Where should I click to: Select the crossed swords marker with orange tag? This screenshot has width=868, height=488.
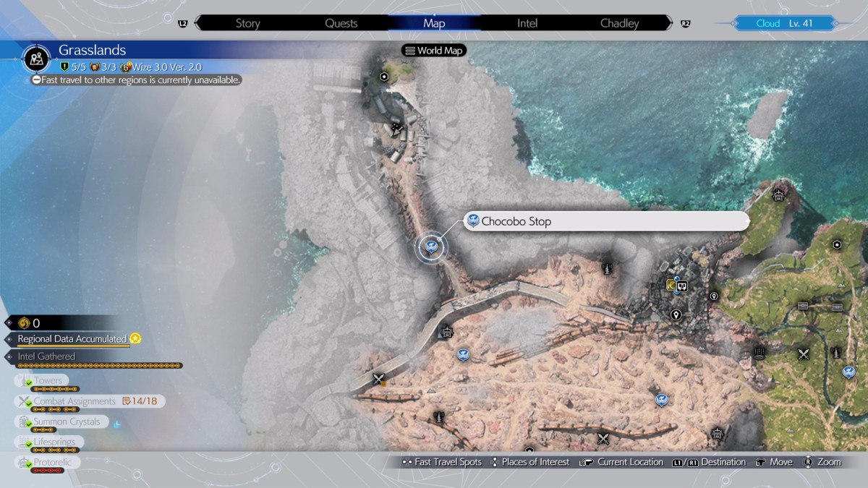pos(378,379)
